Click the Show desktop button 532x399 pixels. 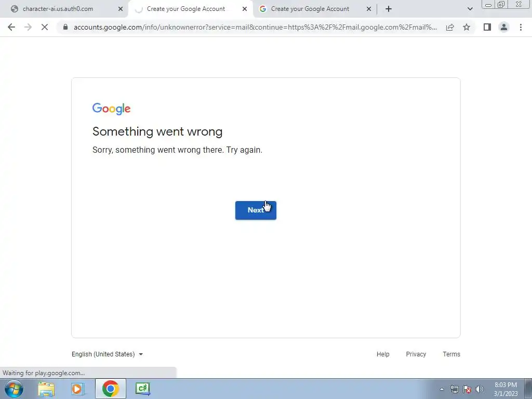pyautogui.click(x=528, y=389)
